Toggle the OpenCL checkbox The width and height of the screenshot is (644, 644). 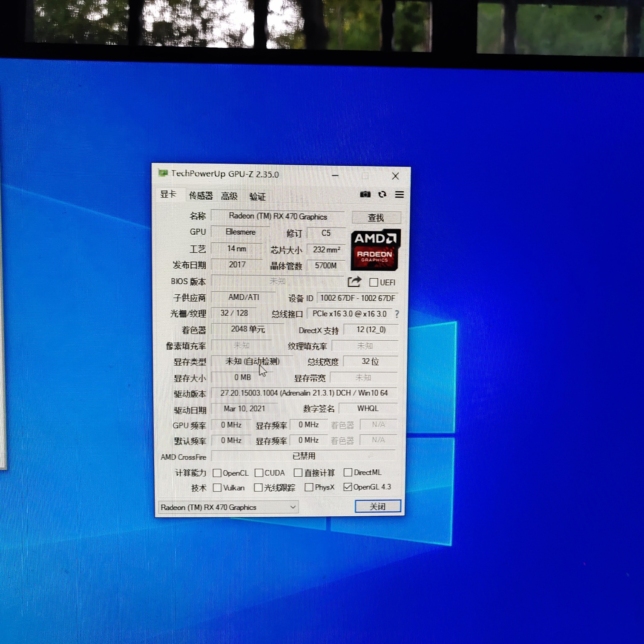pyautogui.click(x=217, y=473)
